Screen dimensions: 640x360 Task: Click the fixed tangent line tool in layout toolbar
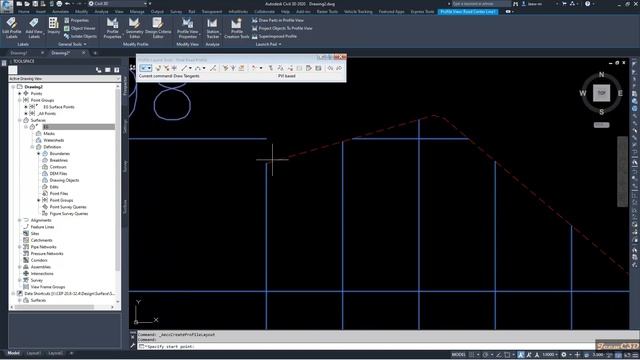[x=184, y=68]
